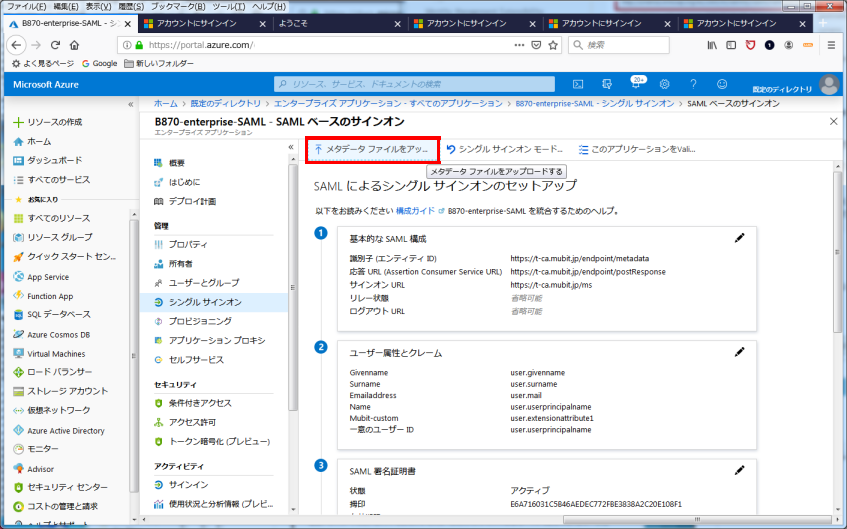Open Azure Cosmos DB in favorites

click(x=52, y=334)
